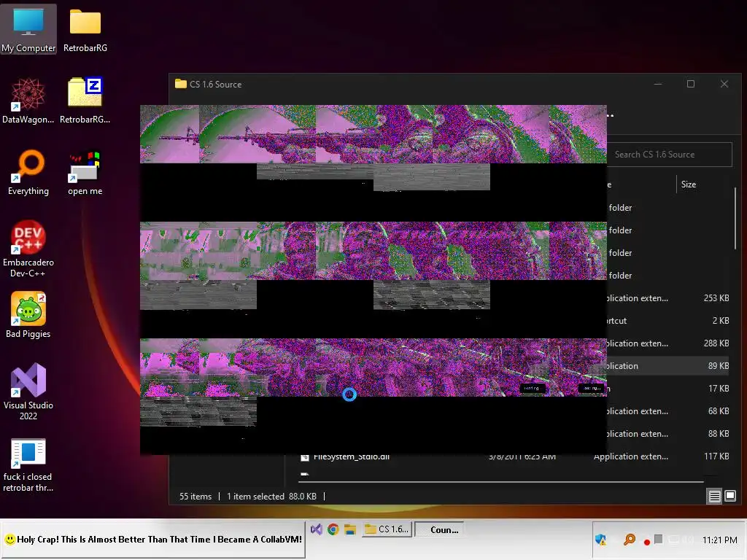This screenshot has height=560, width=747.
Task: Select the 17 KB file row
Action: point(668,389)
